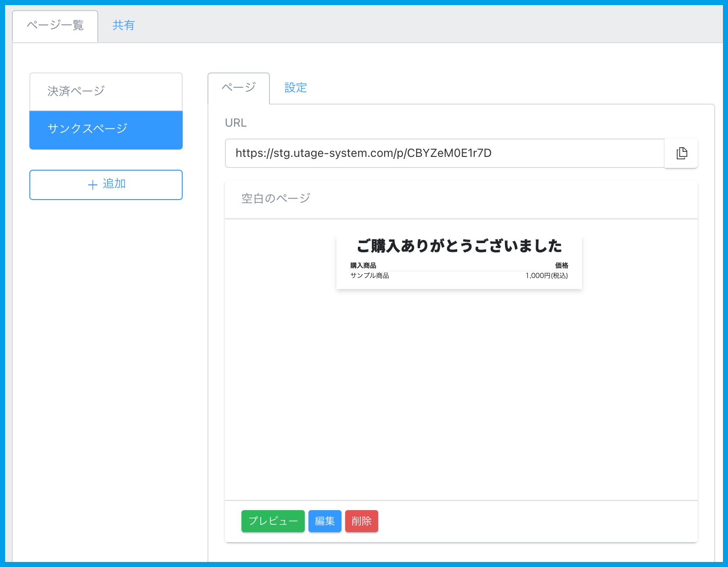Click the 空白のページ card title
The height and width of the screenshot is (567, 728).
pyautogui.click(x=276, y=199)
